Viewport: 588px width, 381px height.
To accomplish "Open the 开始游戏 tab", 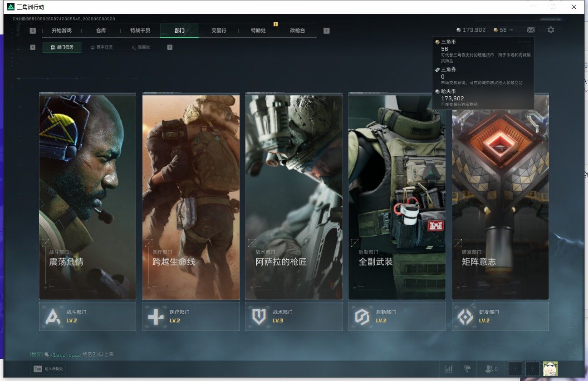I will [61, 30].
